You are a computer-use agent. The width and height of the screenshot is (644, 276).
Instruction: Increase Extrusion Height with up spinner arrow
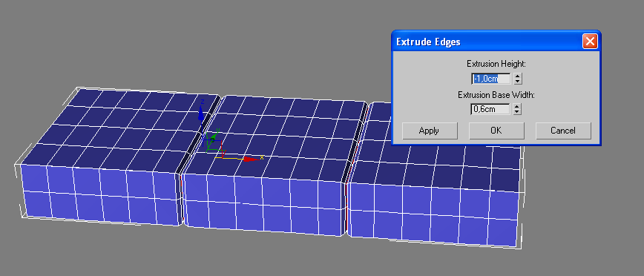click(x=518, y=76)
